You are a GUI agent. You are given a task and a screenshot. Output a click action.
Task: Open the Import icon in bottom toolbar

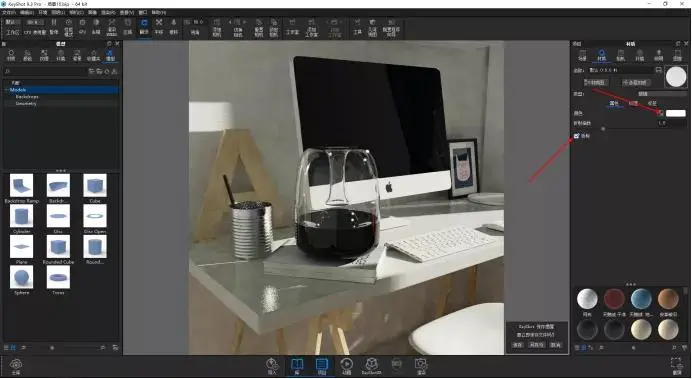coord(272,365)
